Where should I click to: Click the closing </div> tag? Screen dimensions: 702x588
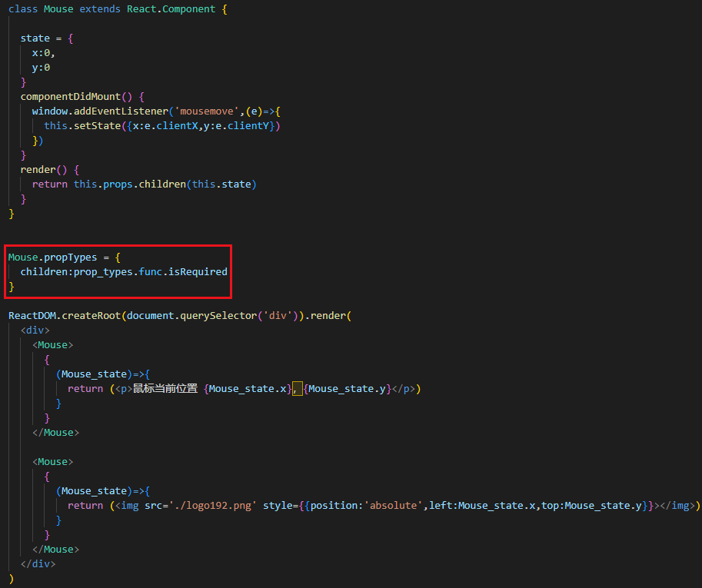pos(38,564)
